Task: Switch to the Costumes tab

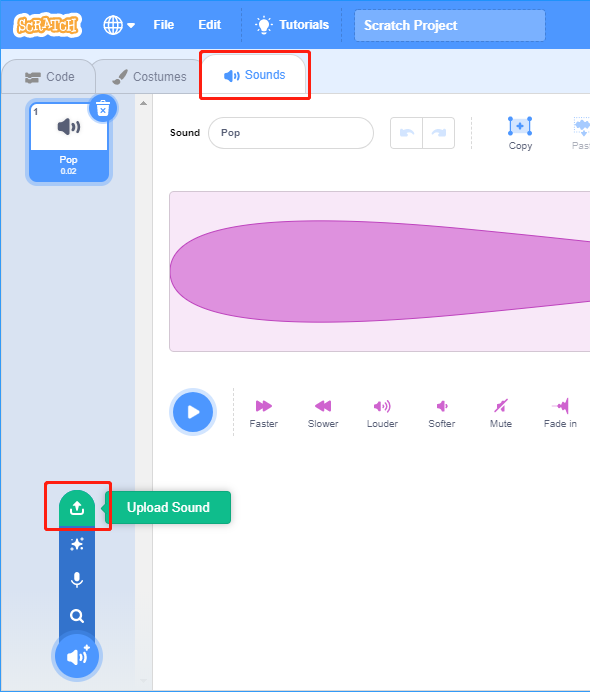Action: tap(149, 77)
